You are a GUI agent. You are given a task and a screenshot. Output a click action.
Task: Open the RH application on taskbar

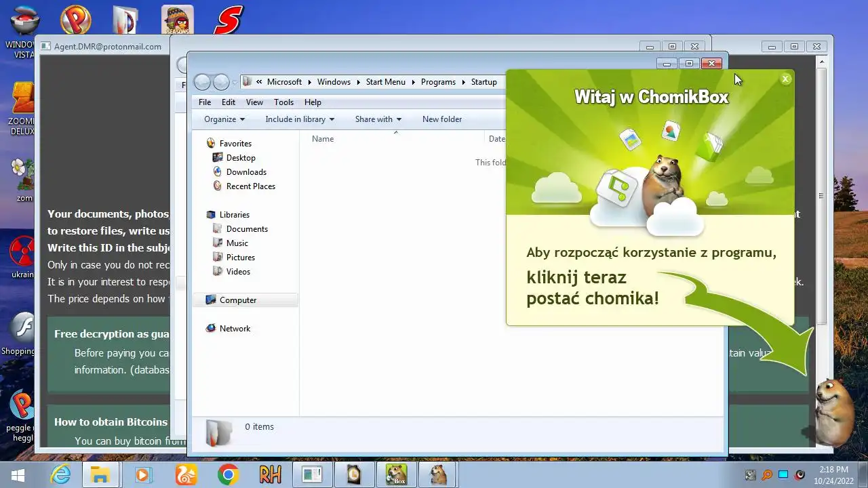pyautogui.click(x=270, y=475)
